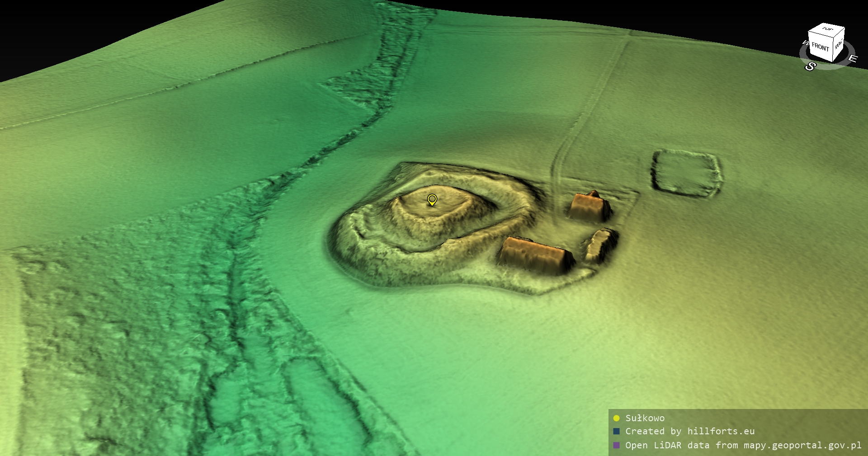Click the purple square beside Open LiDAR
Viewport: 868px width, 456px height.
(x=616, y=445)
